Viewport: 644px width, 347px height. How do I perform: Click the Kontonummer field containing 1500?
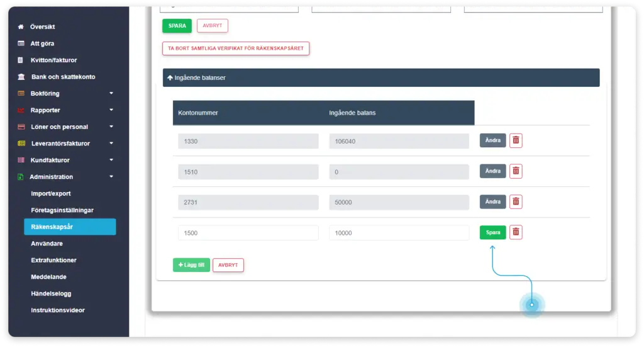[248, 233]
